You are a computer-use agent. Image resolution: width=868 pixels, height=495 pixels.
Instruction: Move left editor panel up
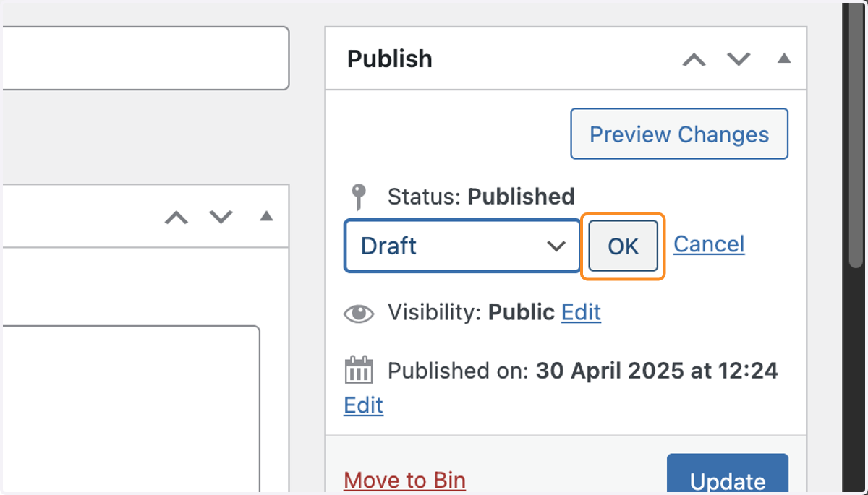point(176,216)
